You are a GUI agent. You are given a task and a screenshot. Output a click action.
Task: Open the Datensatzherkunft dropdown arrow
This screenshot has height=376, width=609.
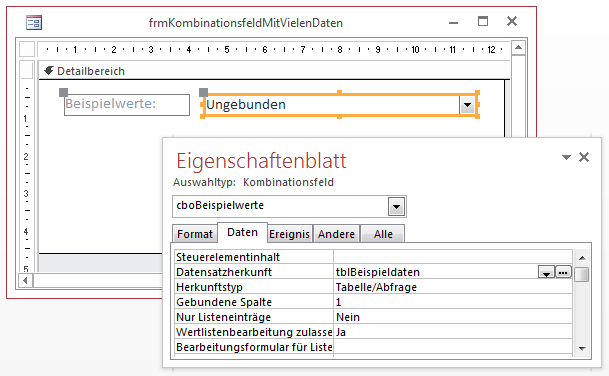coord(546,272)
